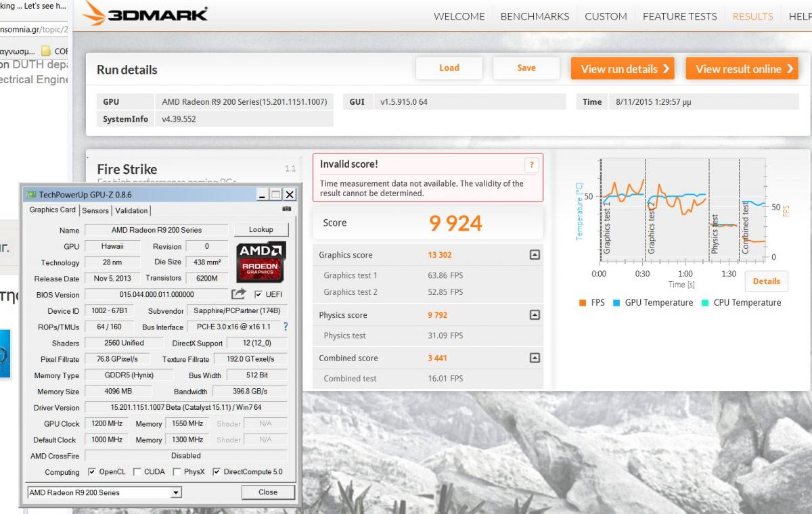Open GPU-Z screenshot camera icon
Screen dimensions: 812x514
(x=286, y=210)
